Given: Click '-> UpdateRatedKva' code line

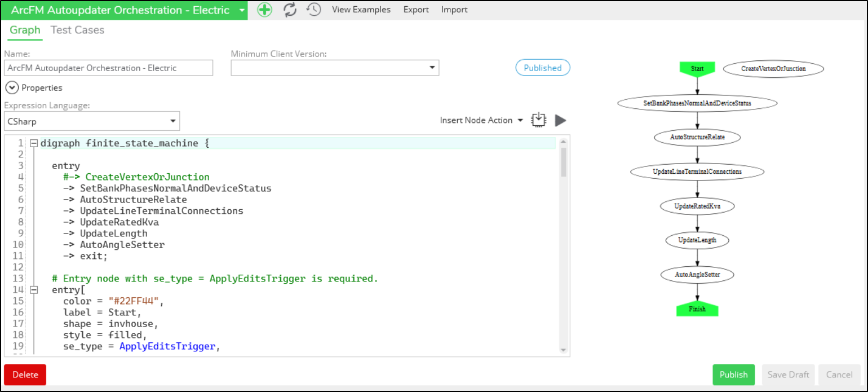Looking at the screenshot, I should (x=111, y=222).
